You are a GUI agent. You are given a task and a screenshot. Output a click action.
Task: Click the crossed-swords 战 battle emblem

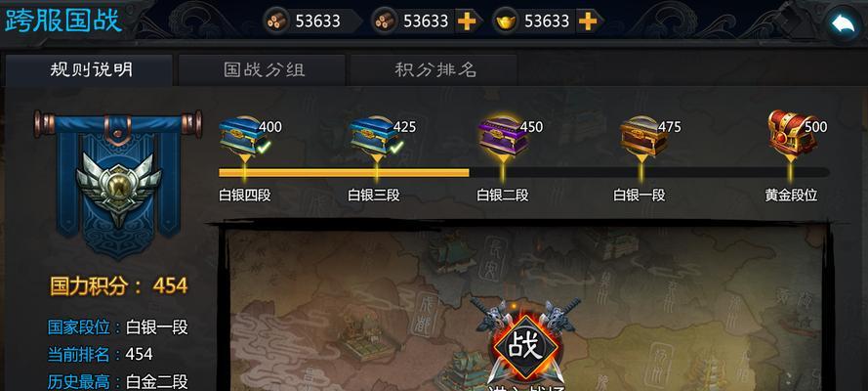click(x=525, y=344)
